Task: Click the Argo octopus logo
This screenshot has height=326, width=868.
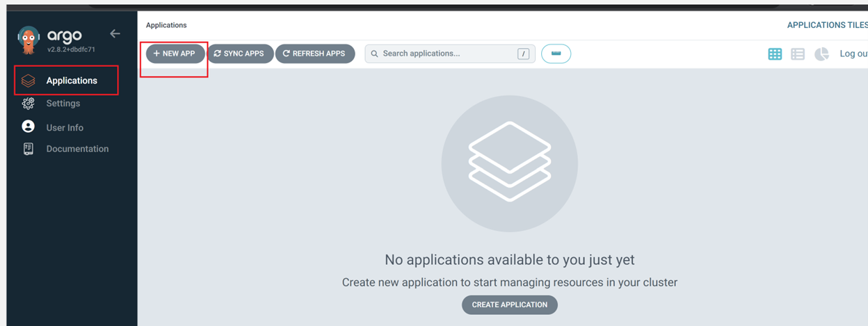Action: pos(29,40)
